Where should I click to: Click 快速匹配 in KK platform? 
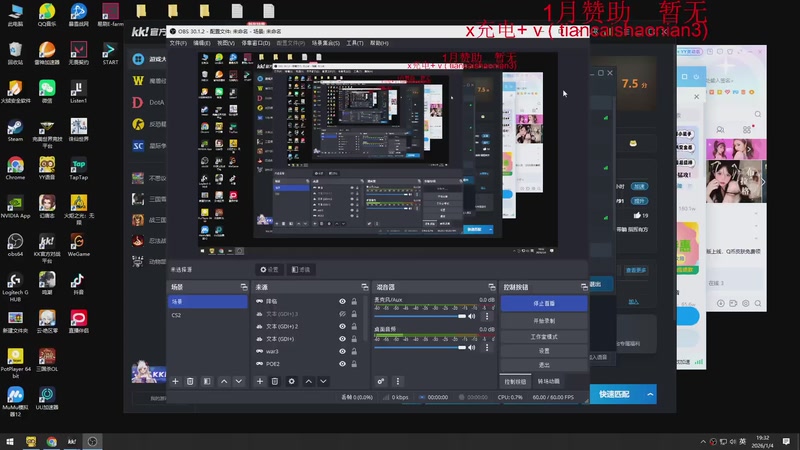614,394
